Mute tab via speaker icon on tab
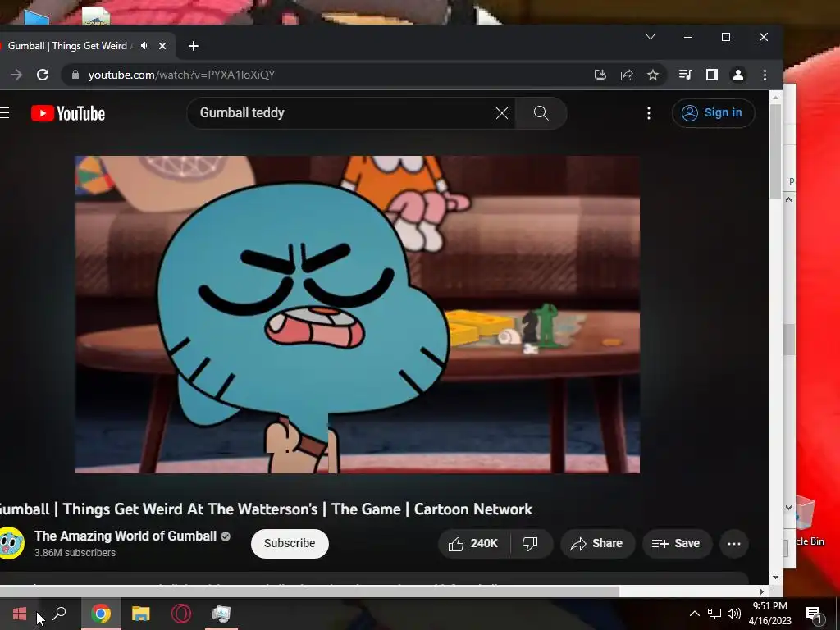 tap(144, 46)
